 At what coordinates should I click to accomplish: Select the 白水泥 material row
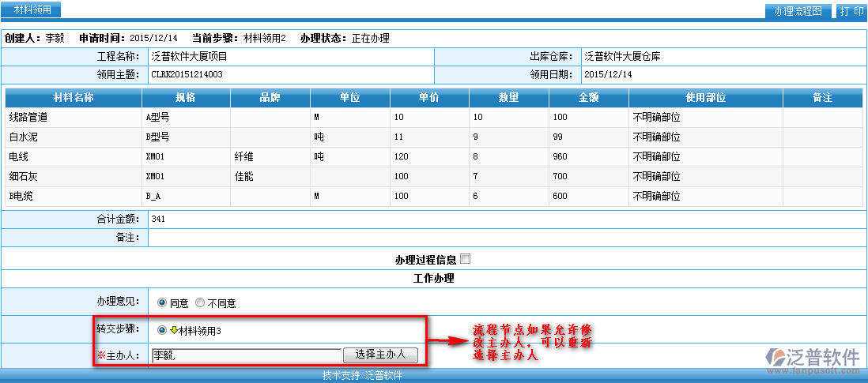[24, 137]
